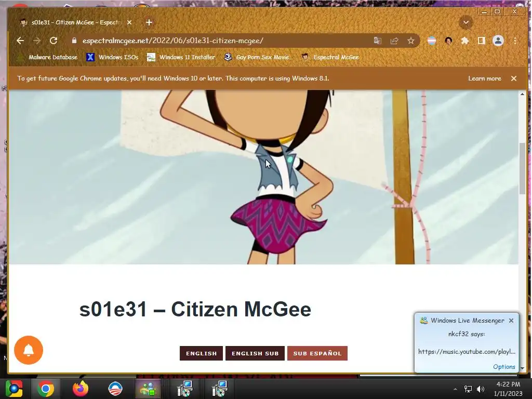Dismiss the Chrome update infobar

(514, 78)
